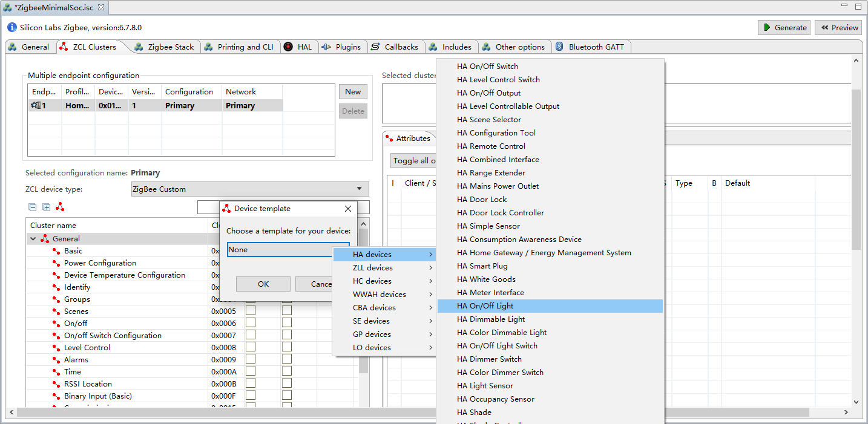This screenshot has width=868, height=424.
Task: Click the red cluster icon beside expand-all
Action: 60,207
